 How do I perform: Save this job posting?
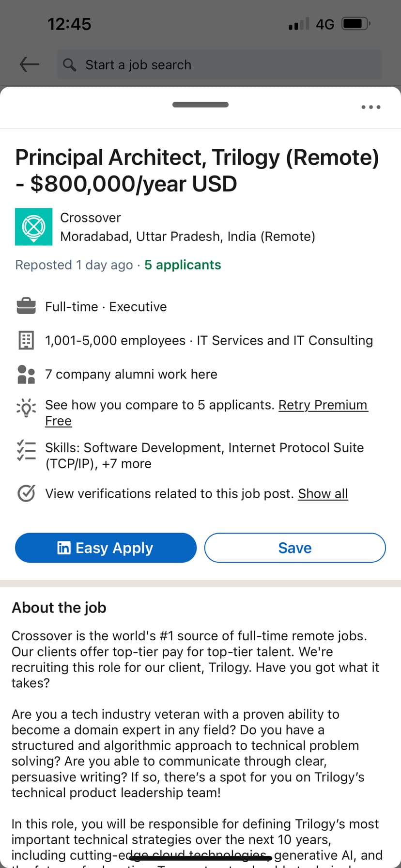pyautogui.click(x=294, y=548)
